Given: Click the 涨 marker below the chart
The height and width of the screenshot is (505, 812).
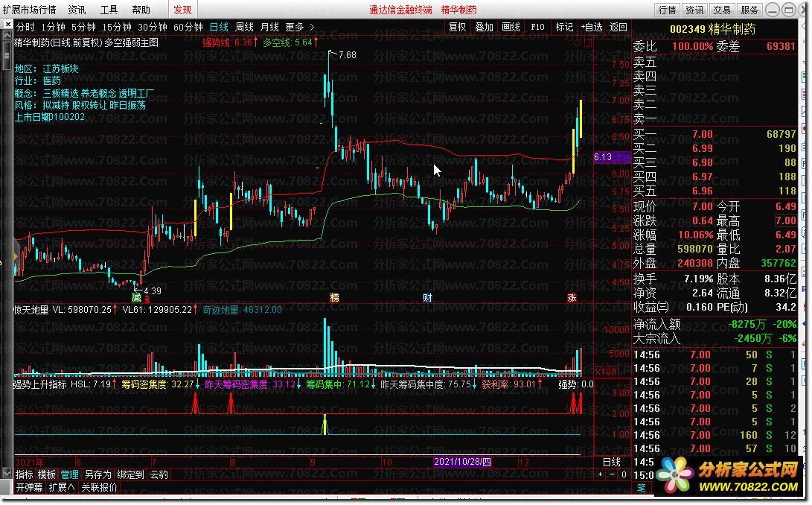Looking at the screenshot, I should [572, 298].
